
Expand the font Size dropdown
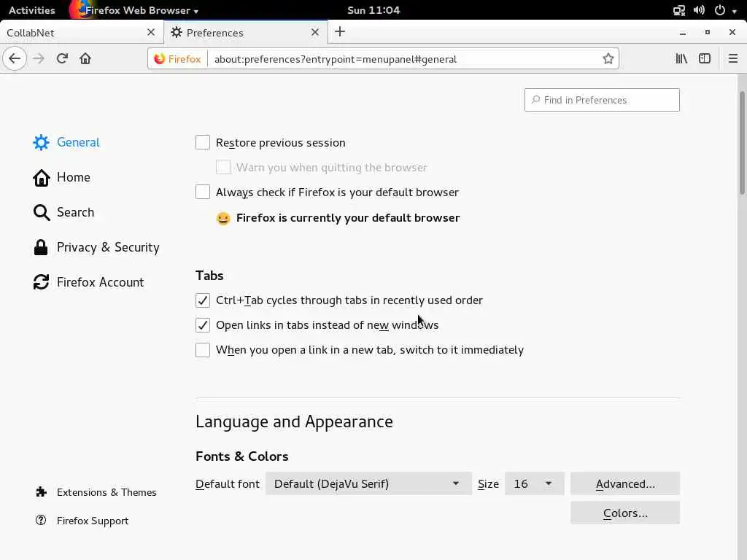534,483
